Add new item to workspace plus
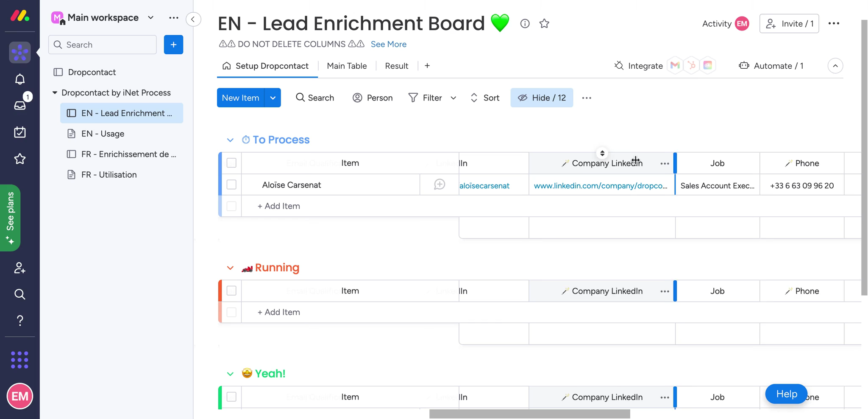Image resolution: width=868 pixels, height=419 pixels. [x=173, y=45]
